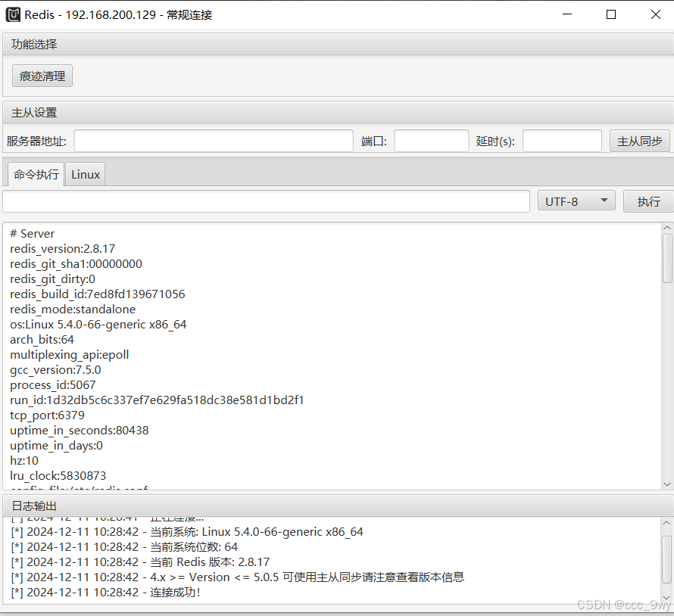674x616 pixels.
Task: Click the tcp_port:6379 line
Action: tap(47, 415)
